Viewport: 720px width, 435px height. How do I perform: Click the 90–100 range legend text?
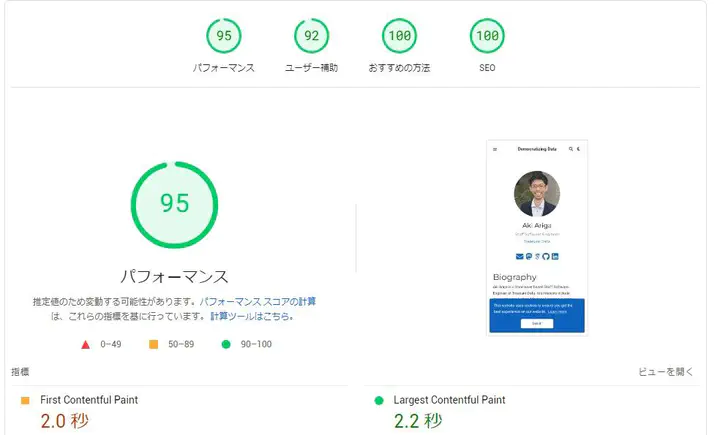tap(256, 344)
